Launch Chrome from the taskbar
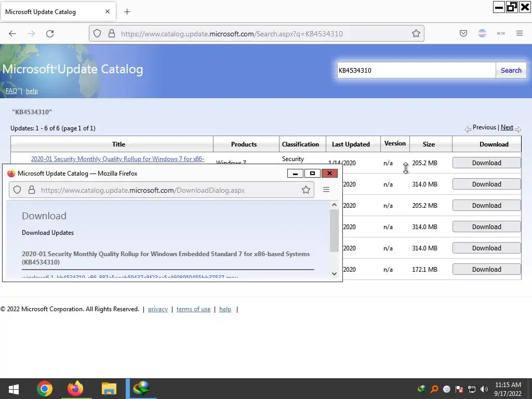The image size is (532, 399). coord(45,389)
